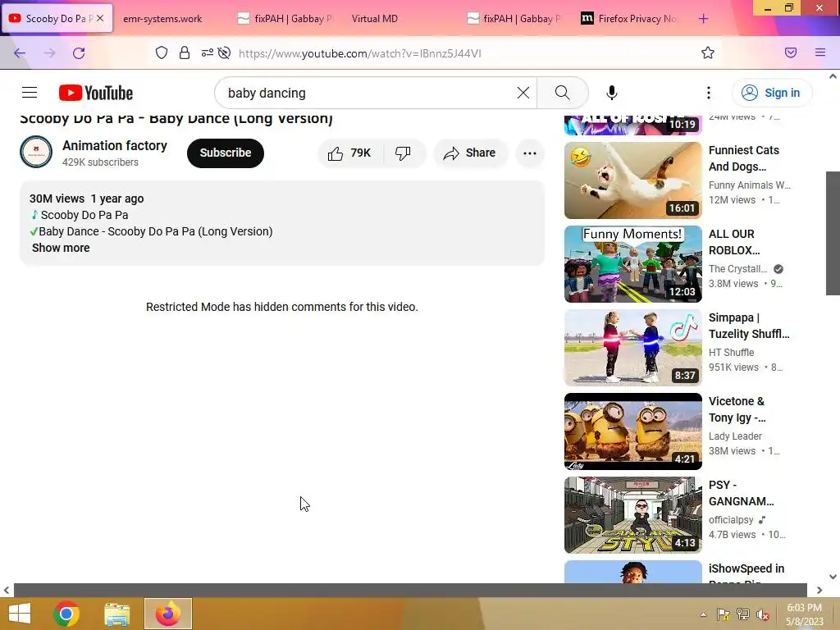Screen dimensions: 840x630
Task: Click the HT Shuffle channel name
Action: click(x=731, y=353)
